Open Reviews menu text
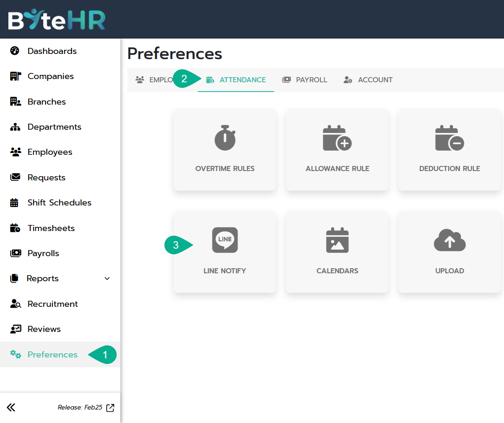 point(44,329)
